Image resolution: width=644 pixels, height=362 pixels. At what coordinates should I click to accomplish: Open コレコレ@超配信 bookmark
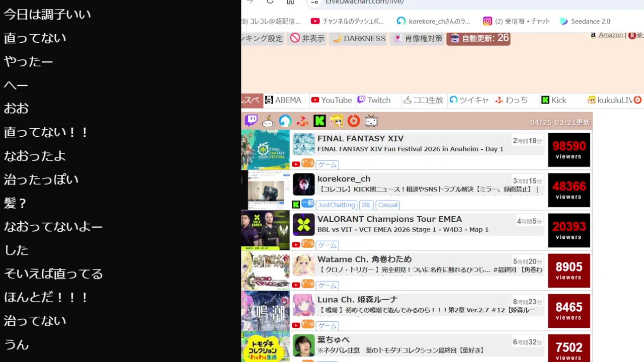pyautogui.click(x=271, y=21)
